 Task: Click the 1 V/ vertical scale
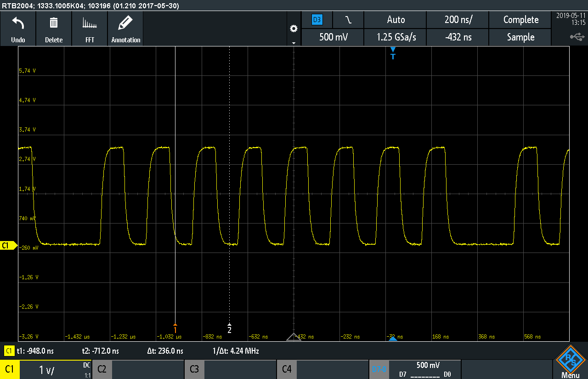click(x=47, y=370)
